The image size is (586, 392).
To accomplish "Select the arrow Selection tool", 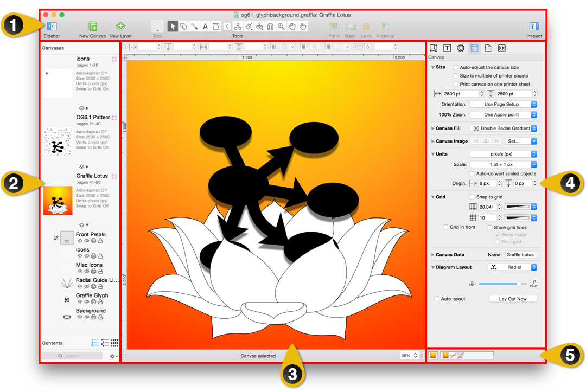I will (173, 26).
